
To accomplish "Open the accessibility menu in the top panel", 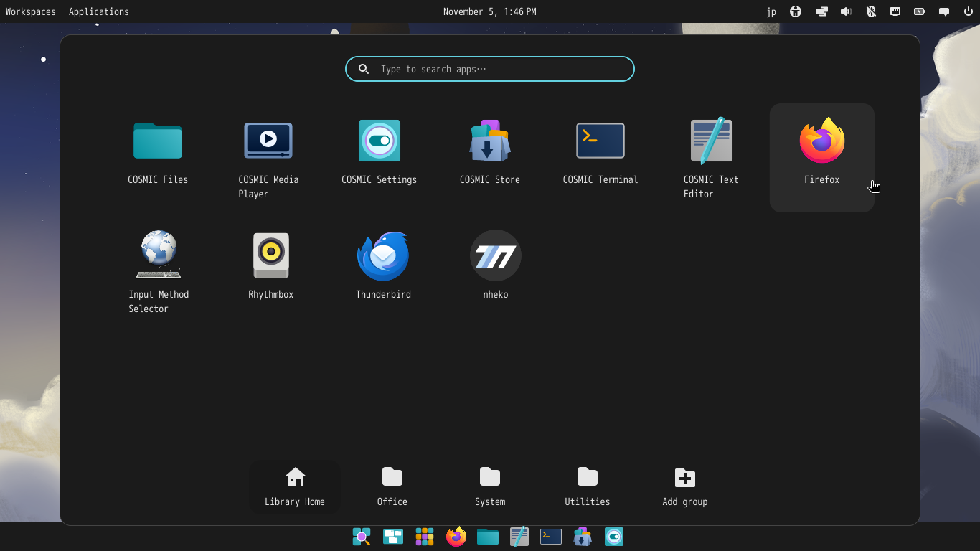I will pyautogui.click(x=796, y=11).
